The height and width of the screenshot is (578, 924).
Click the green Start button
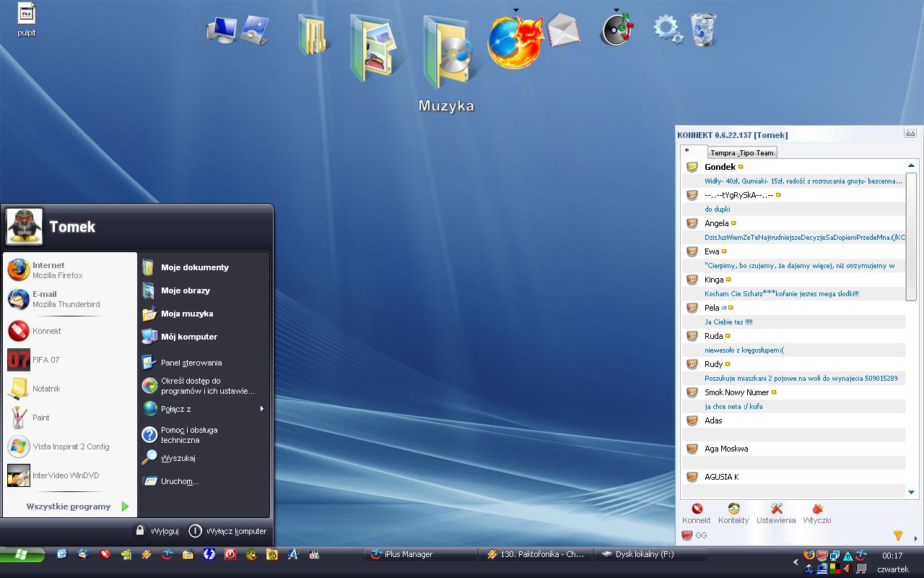[x=22, y=554]
